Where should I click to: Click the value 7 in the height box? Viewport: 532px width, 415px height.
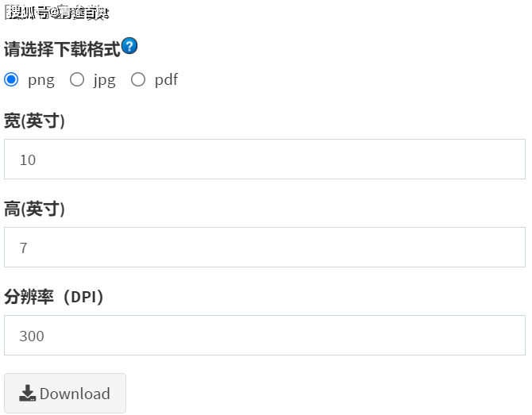coord(24,248)
